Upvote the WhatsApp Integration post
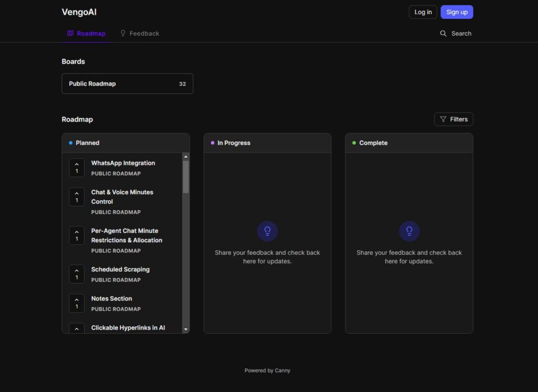 click(77, 167)
